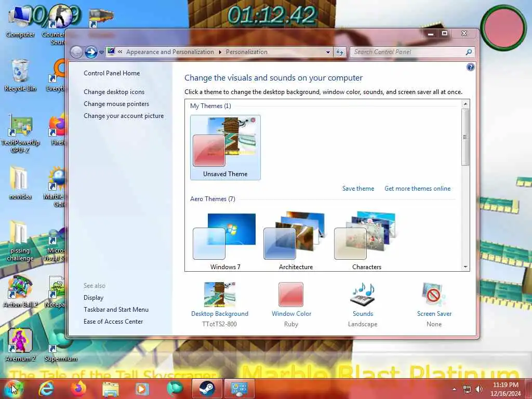Open the Display link under See also
532x399 pixels.
(x=94, y=298)
